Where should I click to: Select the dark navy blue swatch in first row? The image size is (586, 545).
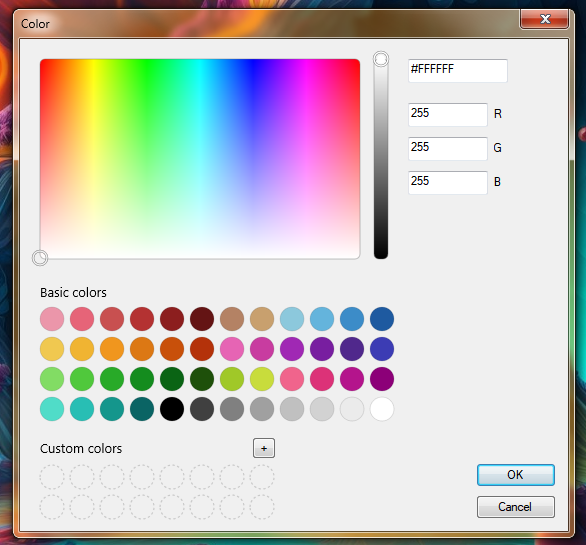tap(382, 319)
